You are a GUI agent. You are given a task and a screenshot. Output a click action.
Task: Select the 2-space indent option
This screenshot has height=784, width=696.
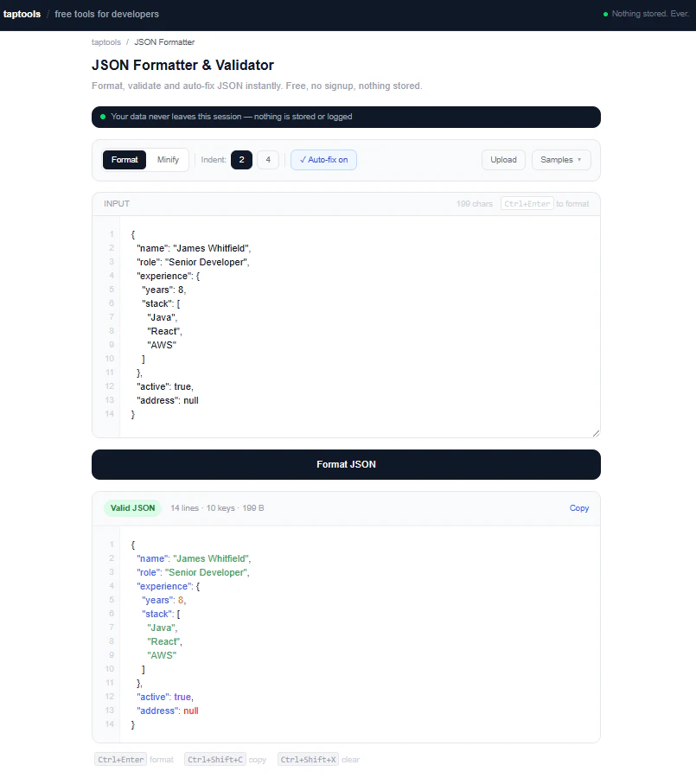click(x=241, y=159)
